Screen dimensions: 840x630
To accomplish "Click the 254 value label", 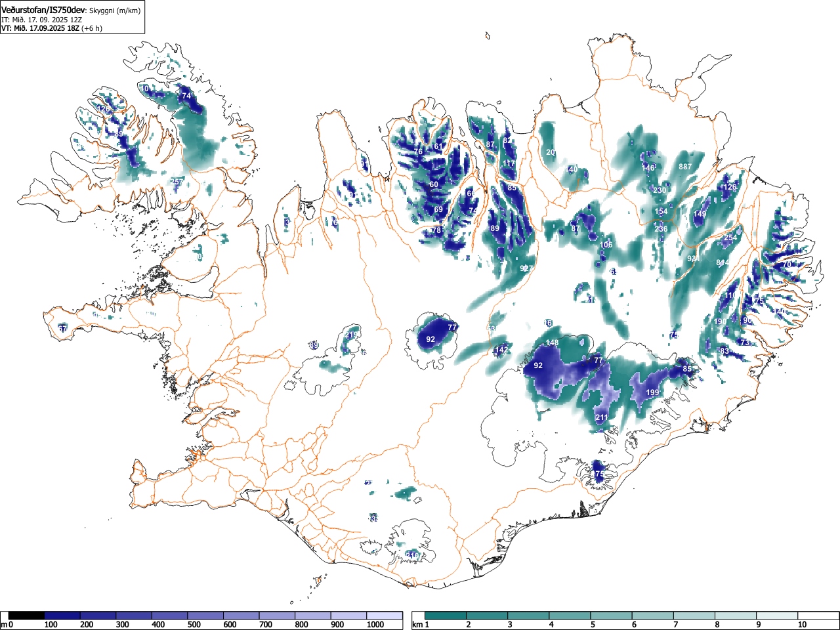I will [x=730, y=238].
